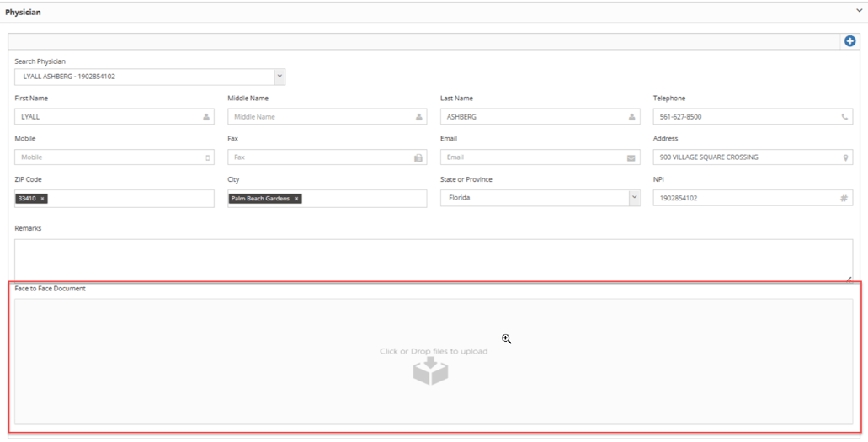Screen dimensions: 868x442
Task: Click the map pin icon in Address field
Action: pyautogui.click(x=844, y=157)
